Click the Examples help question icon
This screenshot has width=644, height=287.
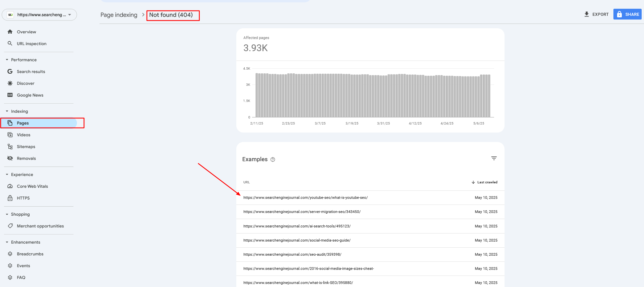click(273, 159)
